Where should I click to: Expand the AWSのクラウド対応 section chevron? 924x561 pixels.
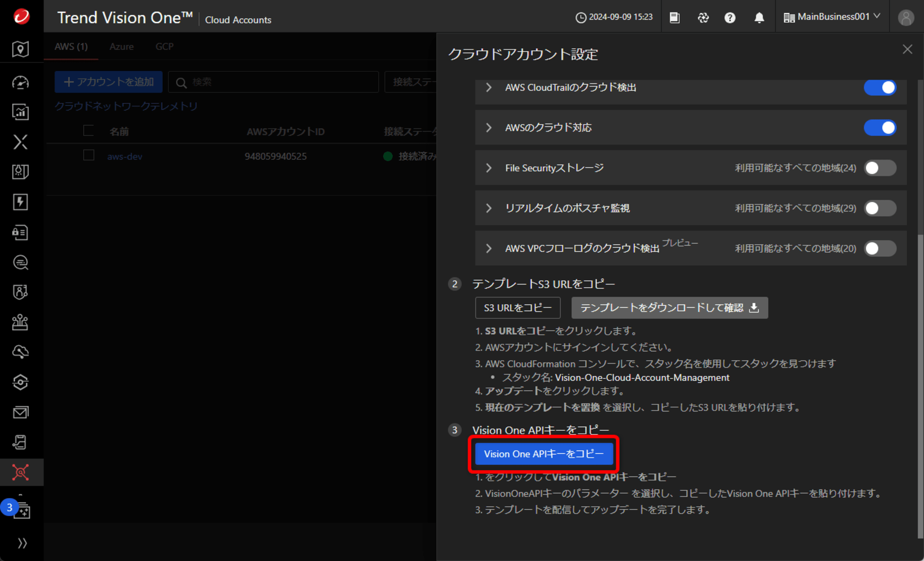(x=489, y=128)
